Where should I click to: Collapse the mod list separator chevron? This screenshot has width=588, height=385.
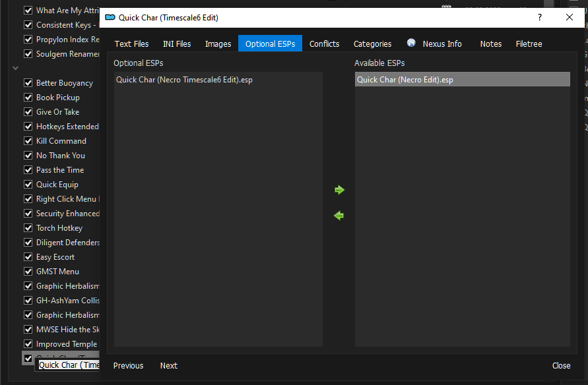tap(16, 68)
